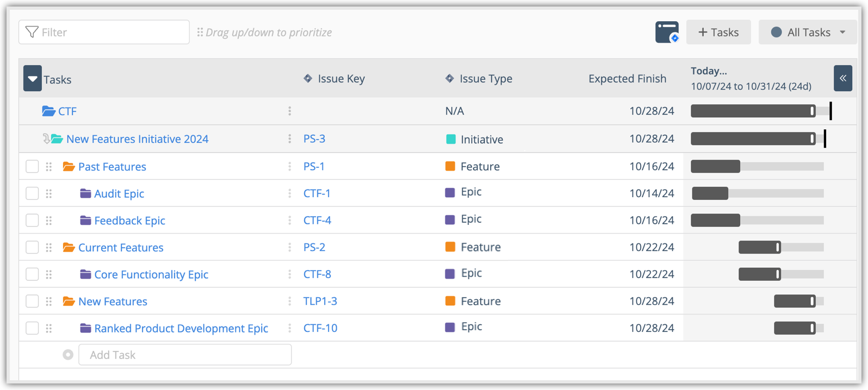Click into the Add Task input field
This screenshot has width=868, height=390.
[x=185, y=355]
